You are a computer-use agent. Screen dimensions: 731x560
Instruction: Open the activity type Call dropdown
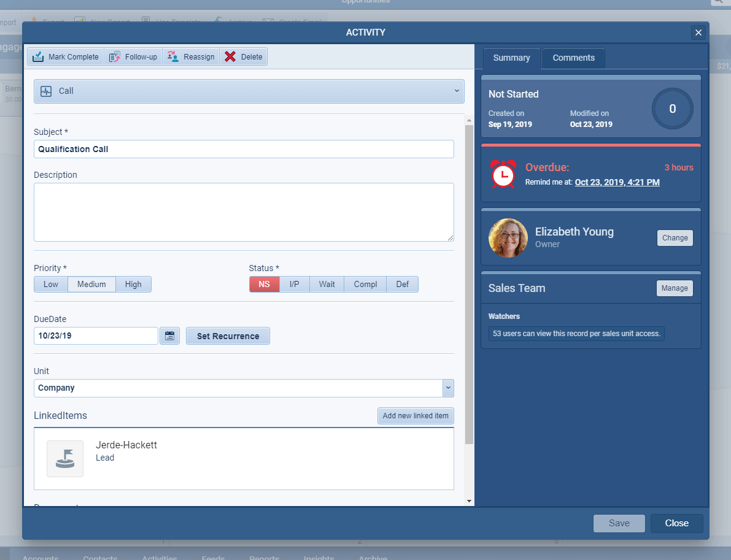[457, 90]
